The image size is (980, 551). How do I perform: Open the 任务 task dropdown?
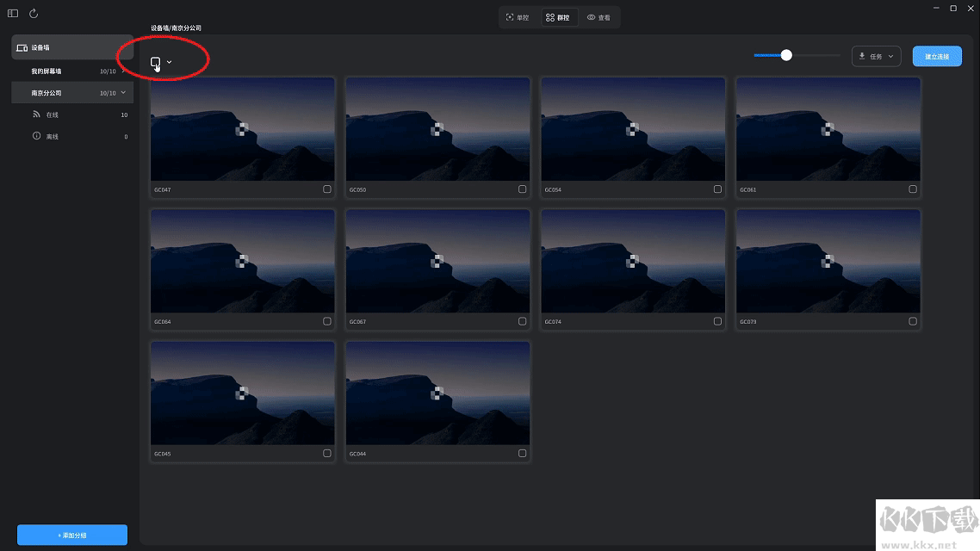(x=876, y=56)
